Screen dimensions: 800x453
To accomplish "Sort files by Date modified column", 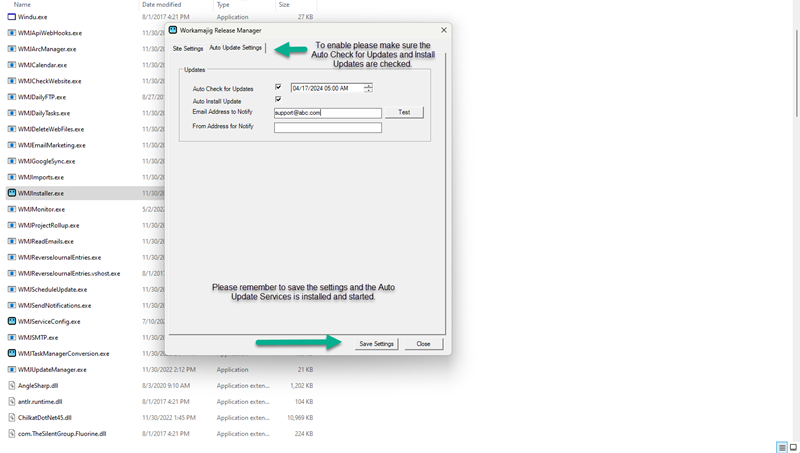I will tap(161, 5).
